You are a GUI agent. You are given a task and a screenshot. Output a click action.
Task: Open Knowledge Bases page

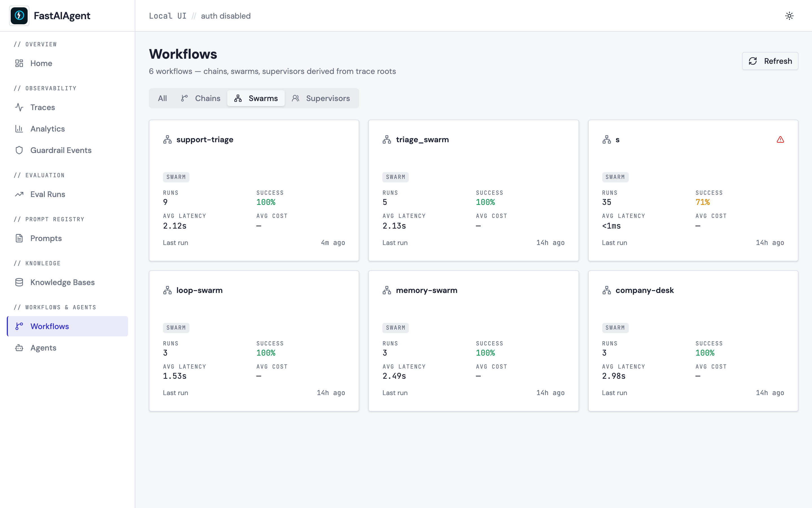67,282
